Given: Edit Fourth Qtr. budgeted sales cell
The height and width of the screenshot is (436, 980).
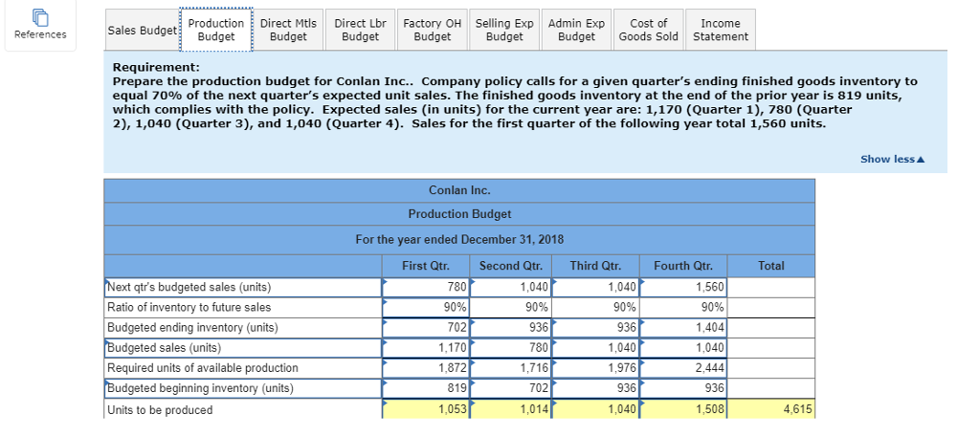Looking at the screenshot, I should (x=683, y=348).
